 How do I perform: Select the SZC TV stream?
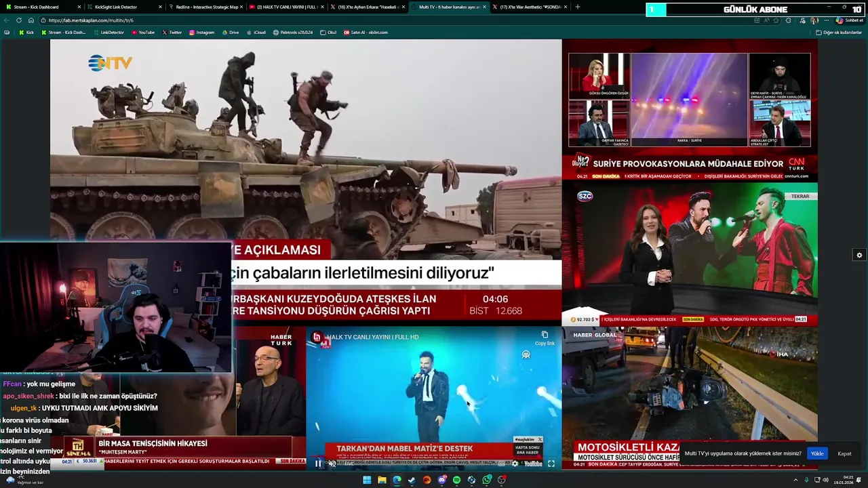click(690, 253)
